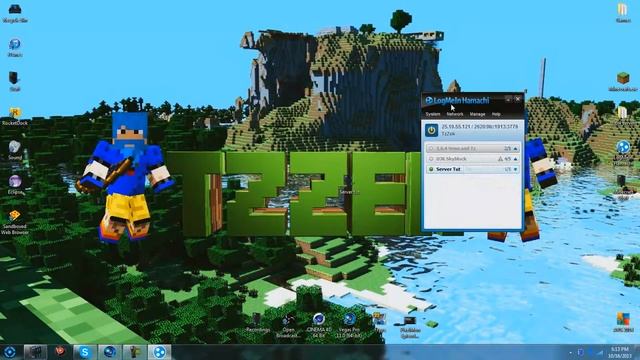Open Hamachi taskbar button
The width and height of the screenshot is (640, 360).
(159, 352)
